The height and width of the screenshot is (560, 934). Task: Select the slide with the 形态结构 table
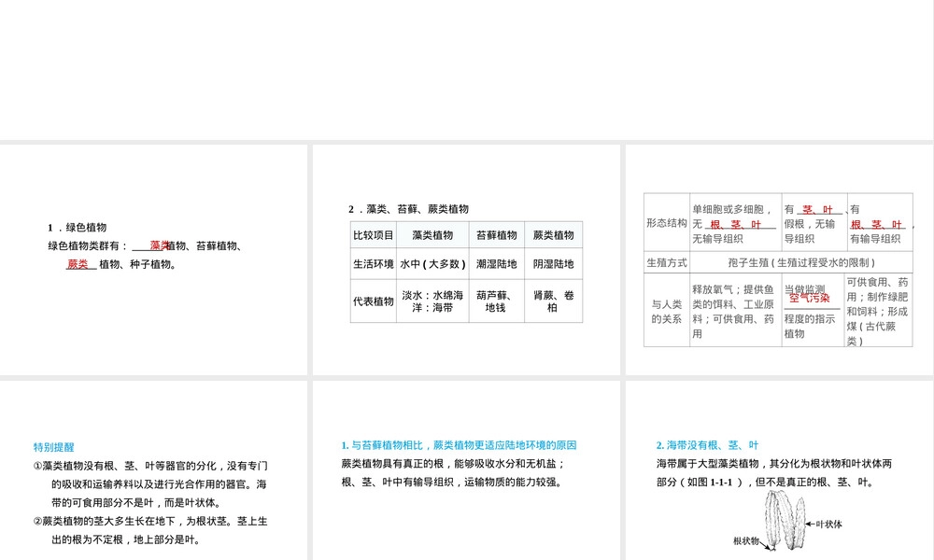[780, 259]
